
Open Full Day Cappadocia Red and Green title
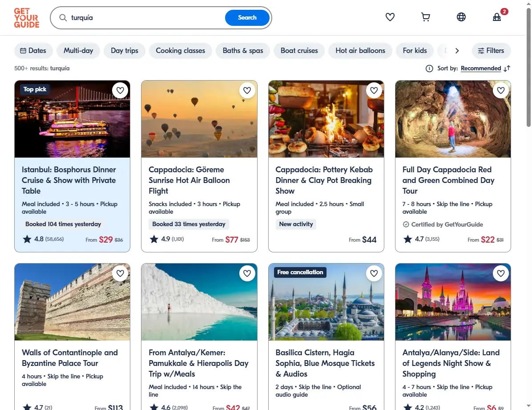(x=448, y=180)
